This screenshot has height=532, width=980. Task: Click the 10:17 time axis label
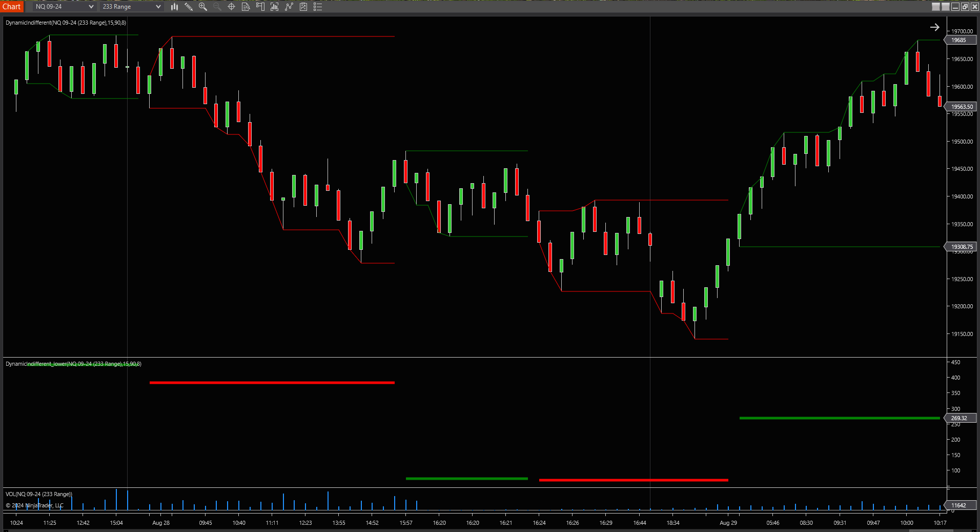pos(940,523)
